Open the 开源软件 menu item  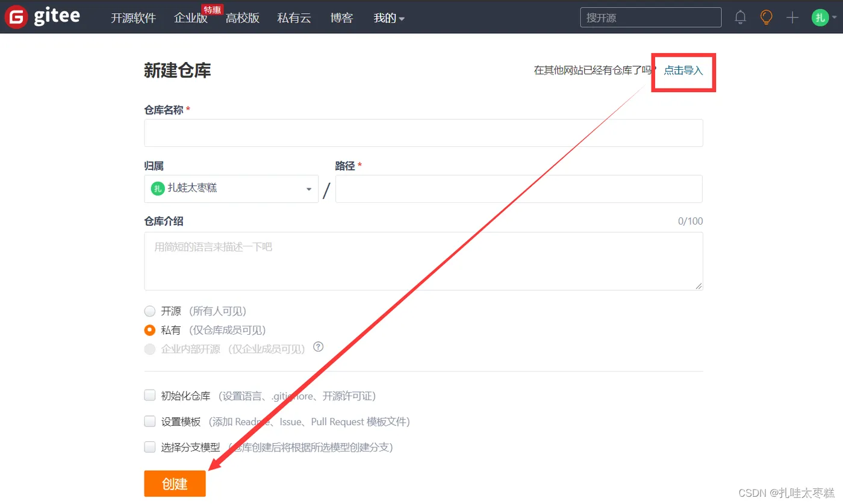(x=134, y=18)
